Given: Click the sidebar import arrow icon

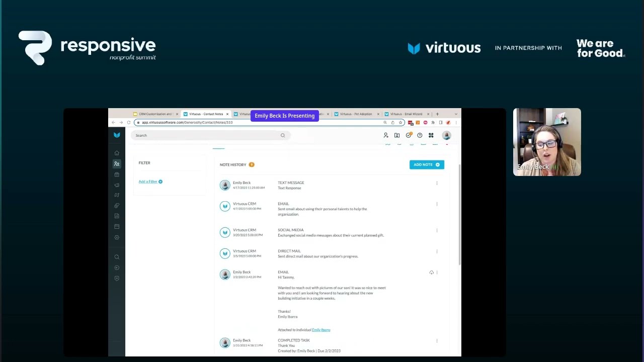Looking at the screenshot, I should [x=117, y=267].
